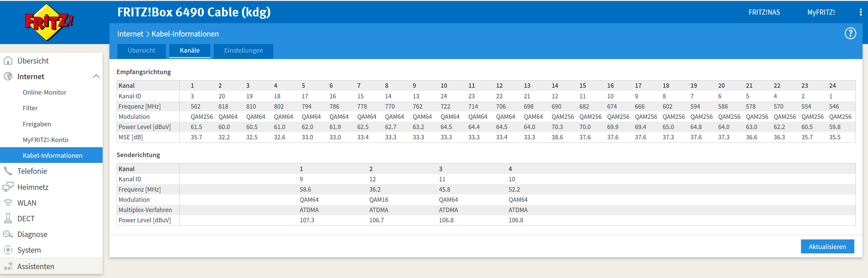The width and height of the screenshot is (868, 278).
Task: Click the Empfangsrichtung heading
Action: point(144,72)
